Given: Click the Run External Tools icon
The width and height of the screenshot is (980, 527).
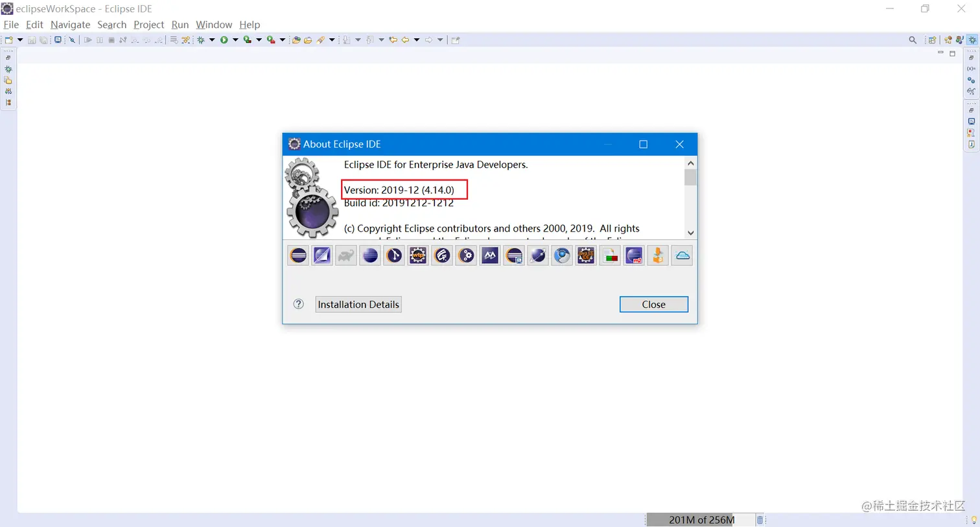Looking at the screenshot, I should pyautogui.click(x=271, y=40).
